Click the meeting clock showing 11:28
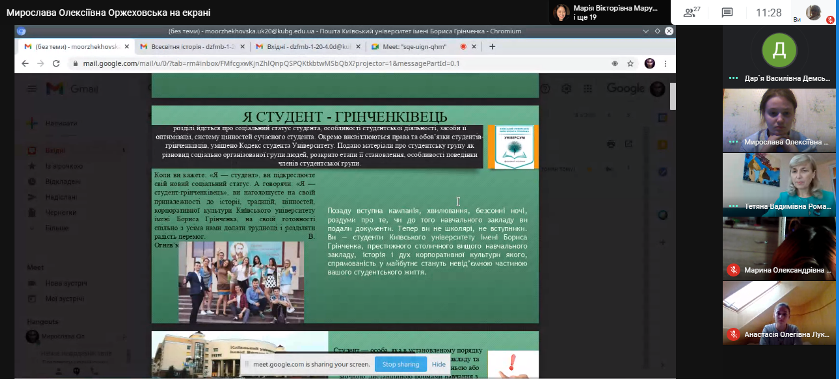 (768, 13)
